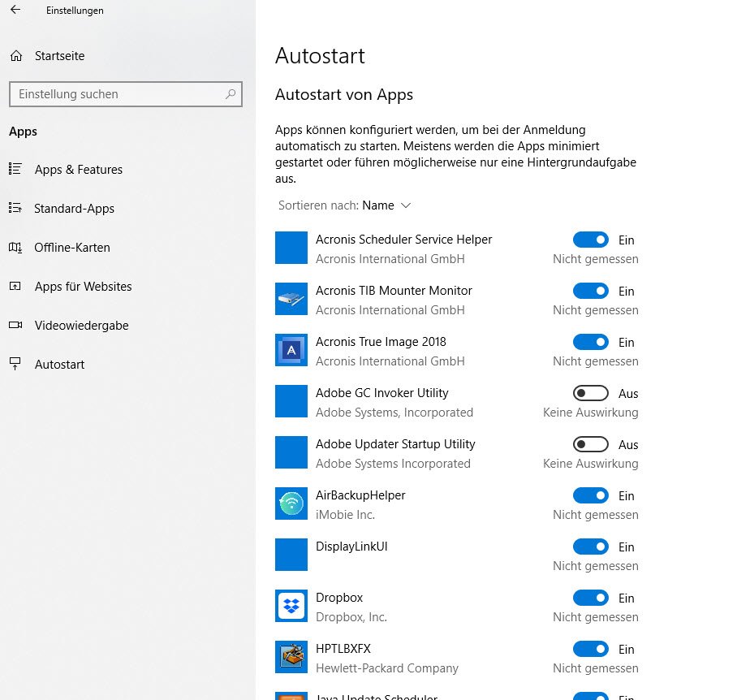This screenshot has width=750, height=700.
Task: Disable HPTLBXFX autostart toggle
Action: 591,650
